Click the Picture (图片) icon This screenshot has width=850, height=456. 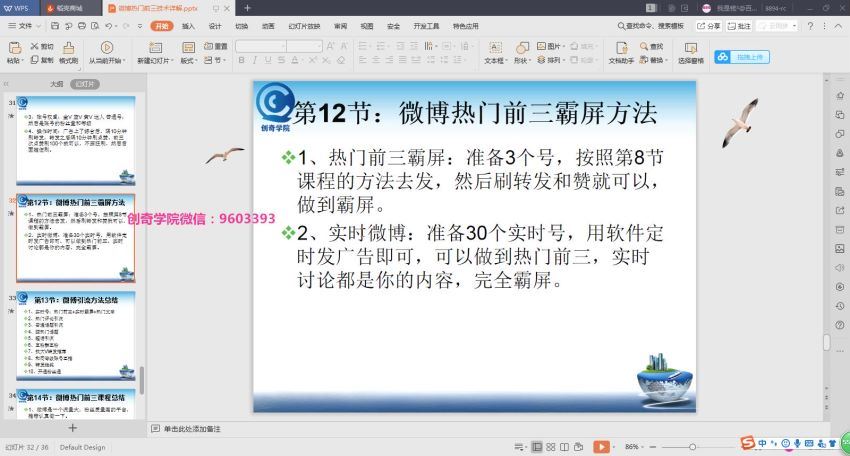coord(550,46)
